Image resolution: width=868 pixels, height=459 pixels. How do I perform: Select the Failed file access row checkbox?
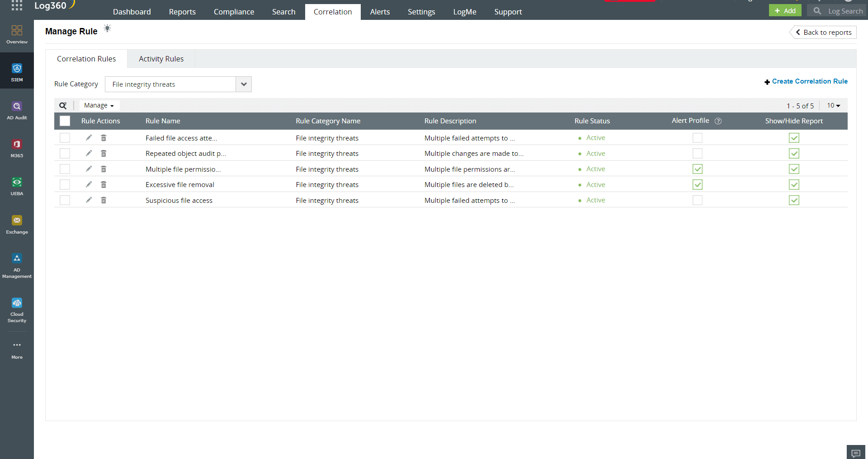65,138
